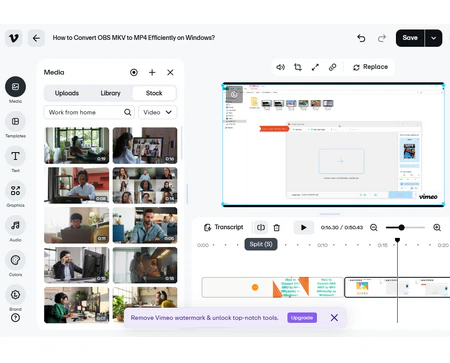Zoom in the timeline
The image size is (450, 363).
click(x=437, y=227)
